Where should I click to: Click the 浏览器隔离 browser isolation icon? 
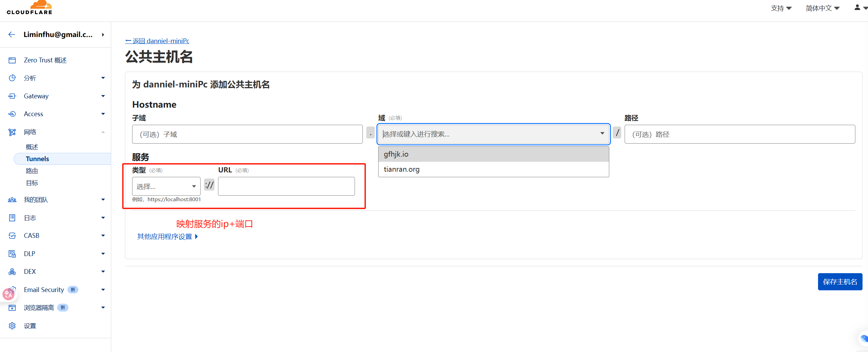point(12,307)
